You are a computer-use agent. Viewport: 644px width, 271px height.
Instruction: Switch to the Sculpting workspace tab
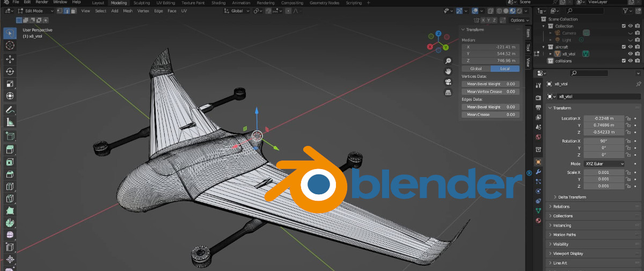141,2
